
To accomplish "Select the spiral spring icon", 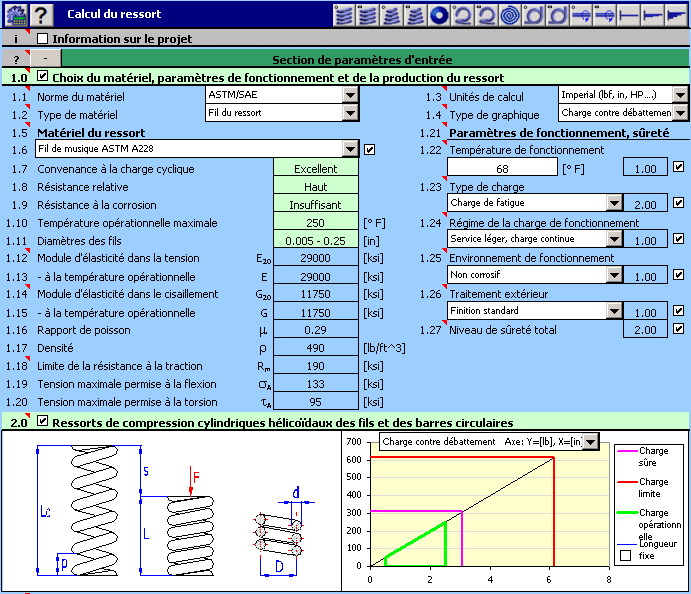I will coord(510,15).
